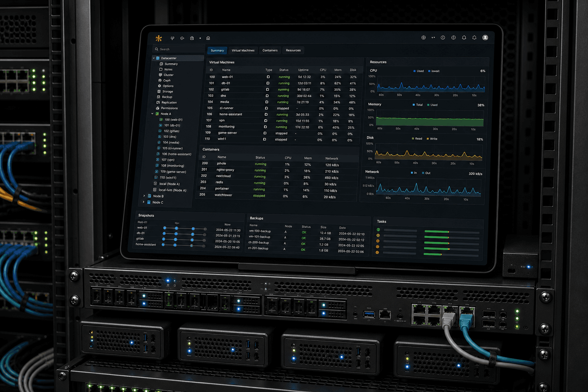
Task: Click the user avatar icon
Action: click(x=485, y=38)
